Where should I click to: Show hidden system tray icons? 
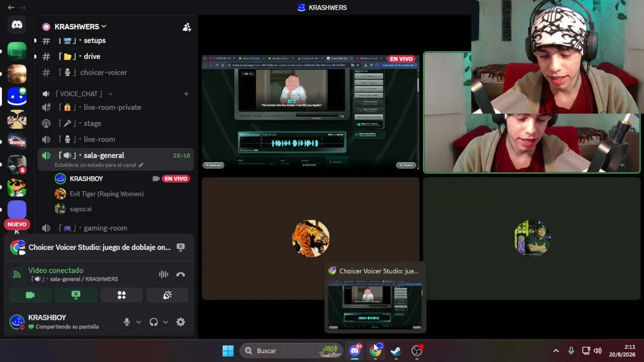point(556,351)
